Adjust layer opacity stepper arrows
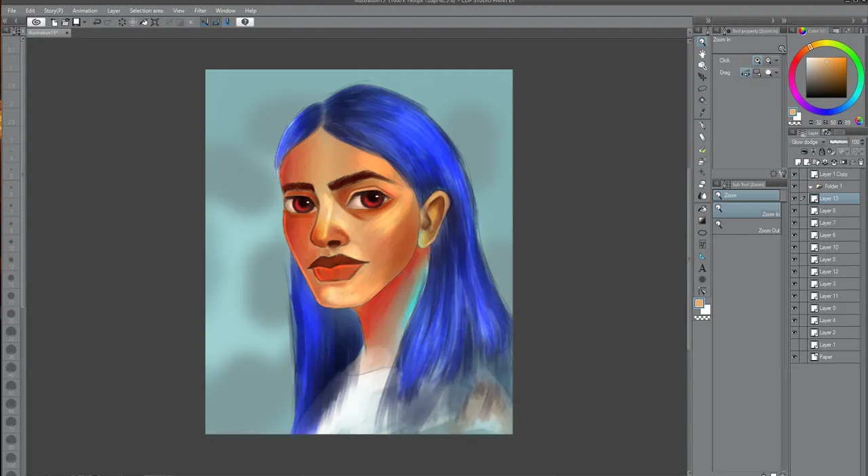The height and width of the screenshot is (476, 868). [863, 142]
